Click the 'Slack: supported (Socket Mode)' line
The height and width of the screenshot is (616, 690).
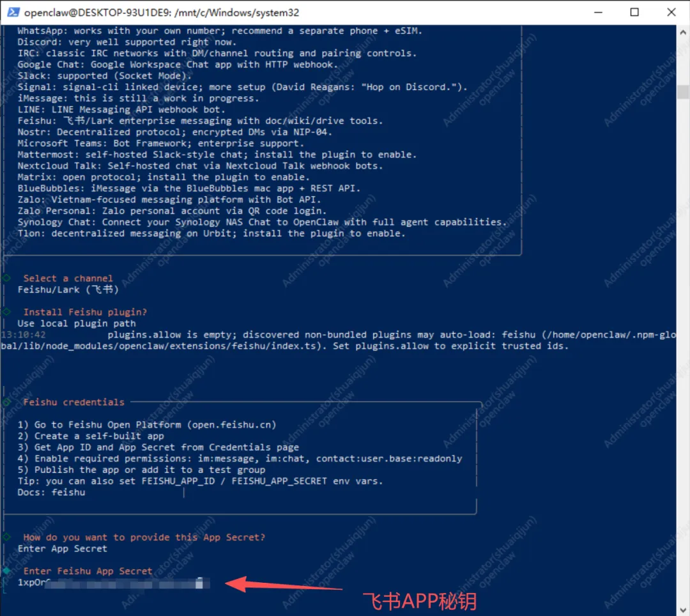coord(104,75)
